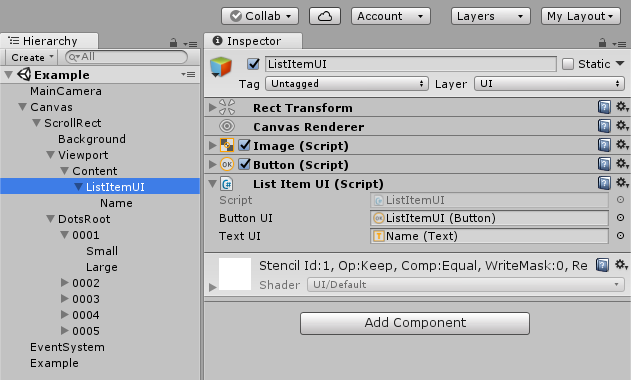Screen dimensions: 631x380
Task: Click the Canvas Renderer component icon
Action: coord(227,126)
